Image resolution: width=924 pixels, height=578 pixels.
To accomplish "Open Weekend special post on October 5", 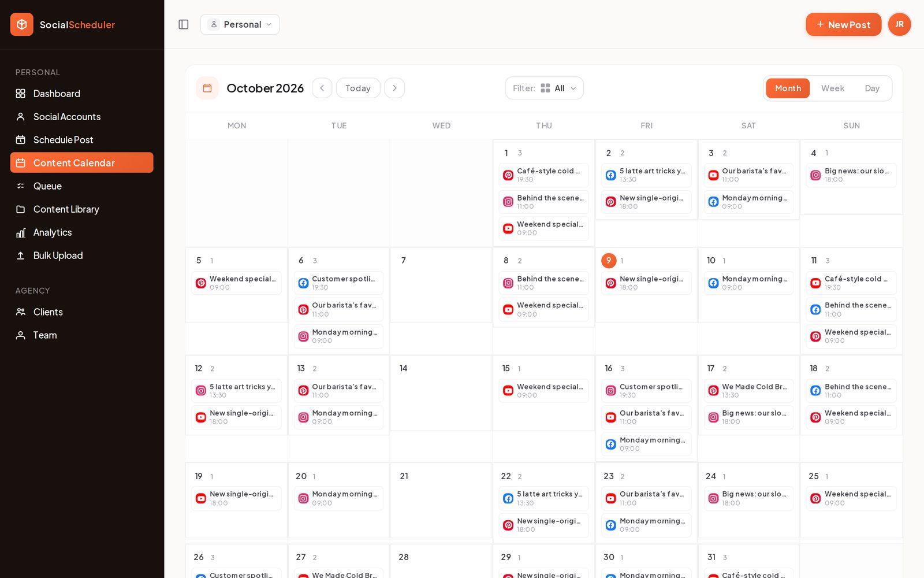I will pyautogui.click(x=236, y=283).
